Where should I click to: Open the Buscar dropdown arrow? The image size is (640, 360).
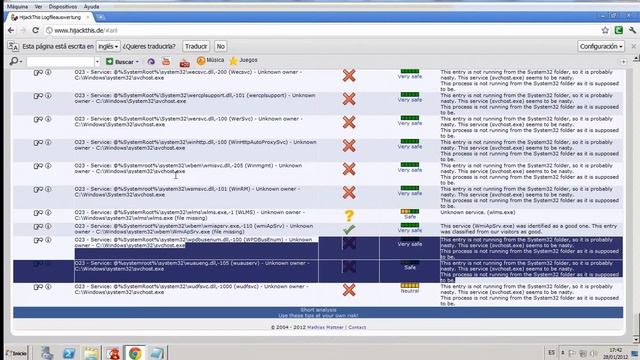[137, 62]
